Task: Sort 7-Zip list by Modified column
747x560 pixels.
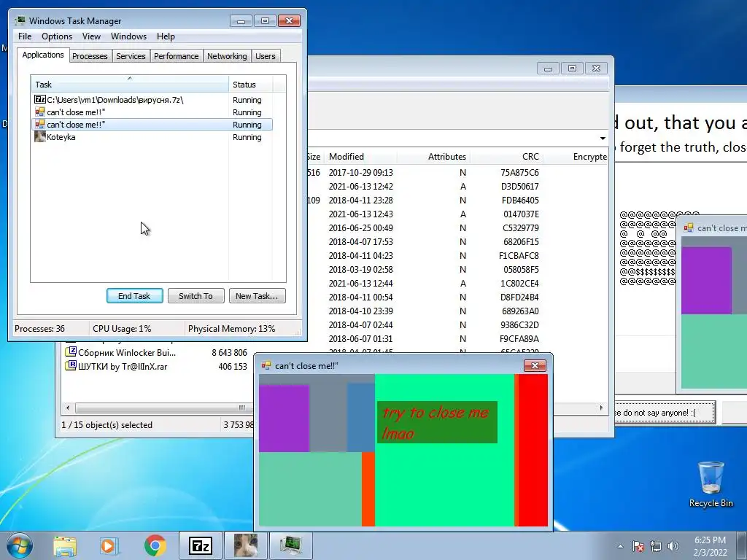Action: (x=360, y=157)
